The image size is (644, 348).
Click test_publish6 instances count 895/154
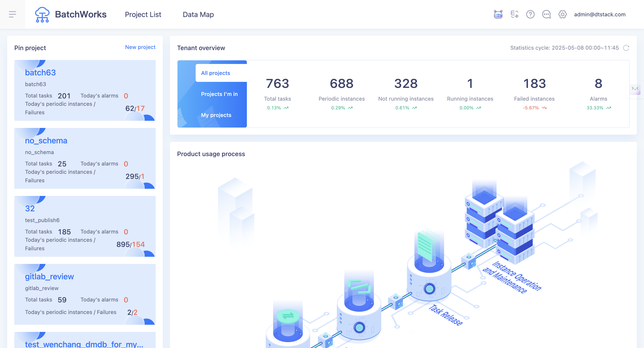coord(131,244)
